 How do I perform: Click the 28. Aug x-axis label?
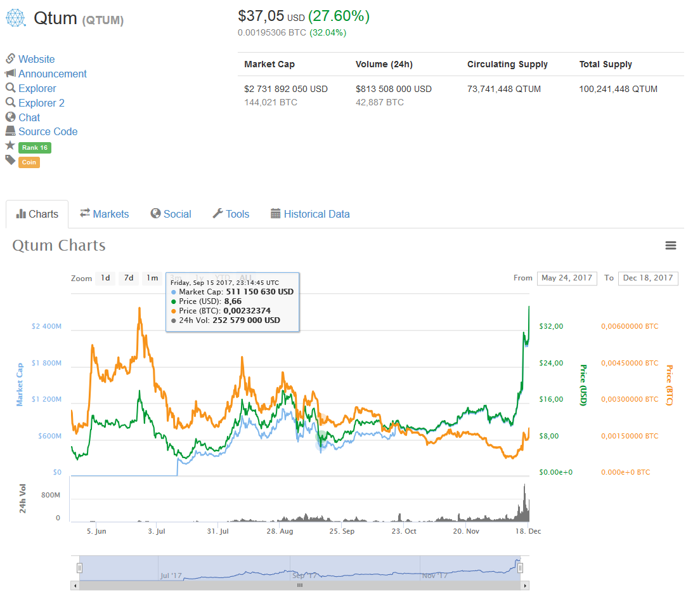[x=280, y=531]
